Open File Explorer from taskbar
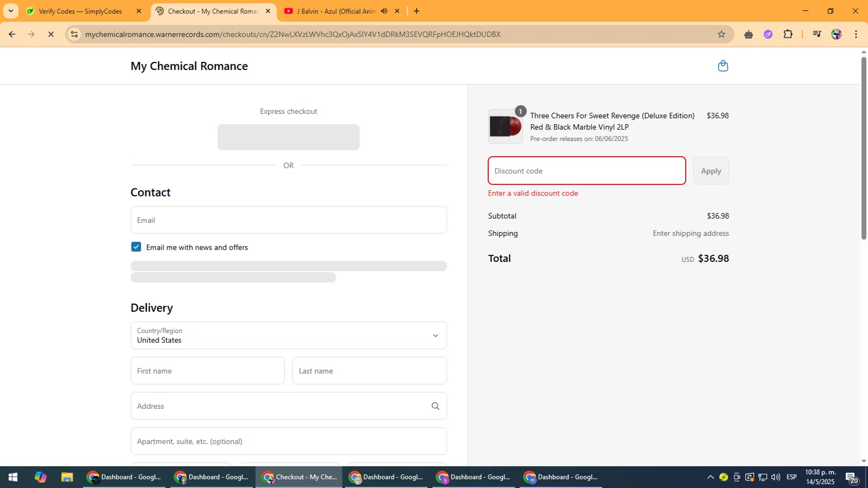This screenshot has width=868, height=488. click(67, 477)
